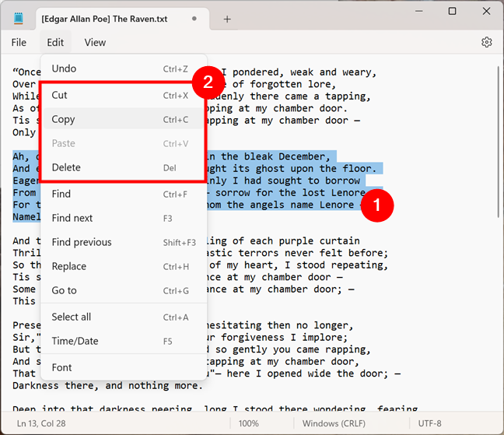Click Ln 13, Col 28 status indicator
Image resolution: width=504 pixels, height=435 pixels.
[41, 423]
